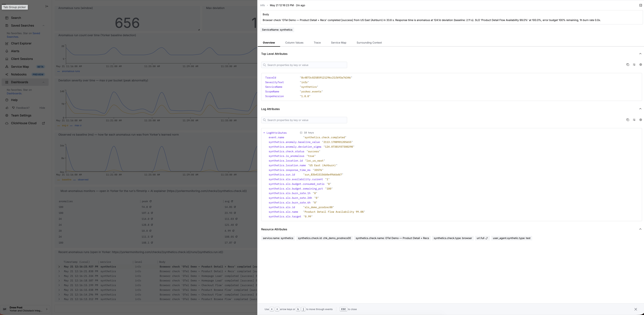Switch to the Overview tab
644x315 pixels.
(269, 43)
